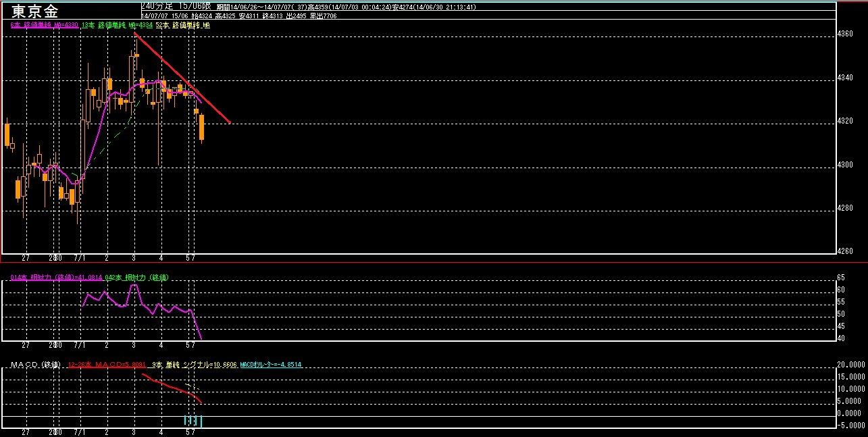Click the MACD (終値) panel title

click(35, 365)
